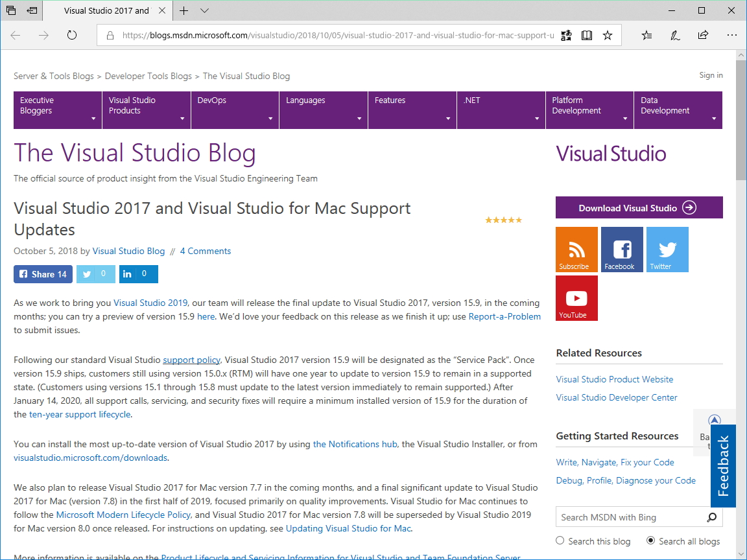The height and width of the screenshot is (560, 747).
Task: Rate the post using the stars
Action: pos(504,220)
